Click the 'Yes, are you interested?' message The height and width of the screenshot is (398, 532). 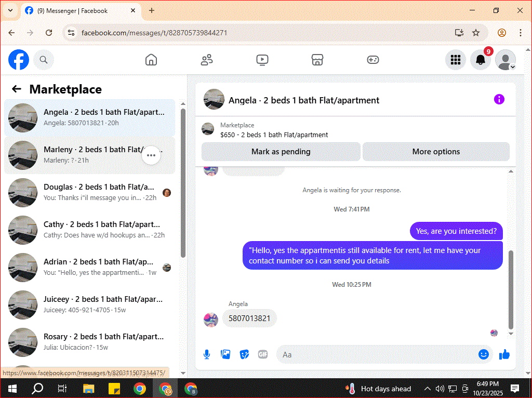click(x=456, y=231)
